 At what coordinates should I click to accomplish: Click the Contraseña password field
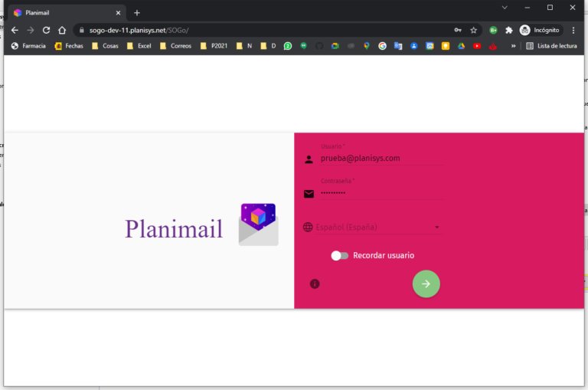[381, 193]
